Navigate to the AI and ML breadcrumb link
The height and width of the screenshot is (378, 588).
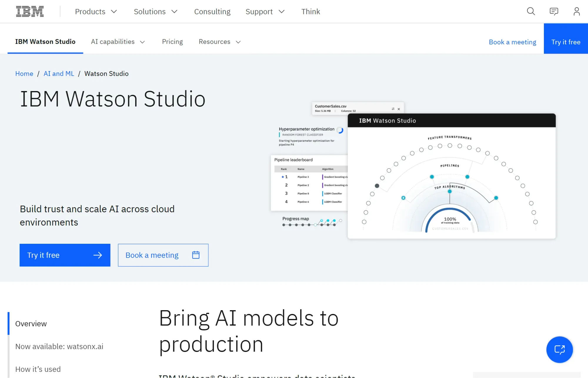point(59,73)
